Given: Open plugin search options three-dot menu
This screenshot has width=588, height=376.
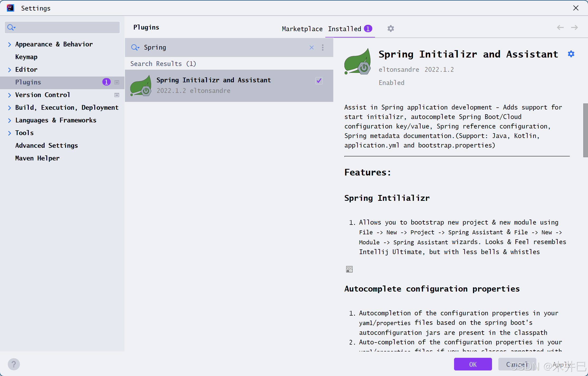Looking at the screenshot, I should tap(323, 47).
